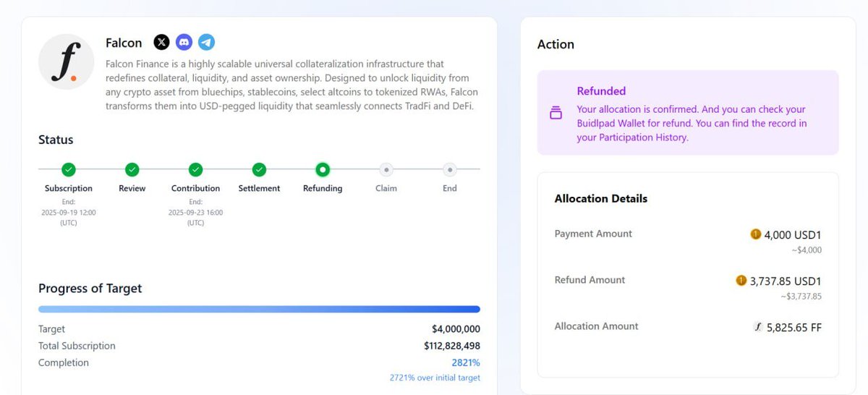Click the FF token icon beside Allocation Amount
The width and height of the screenshot is (868, 395).
758,327
